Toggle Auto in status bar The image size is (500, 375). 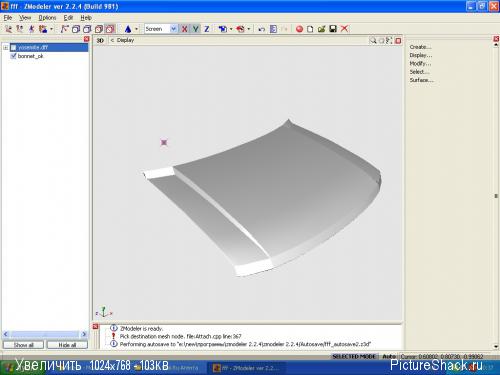[x=389, y=356]
